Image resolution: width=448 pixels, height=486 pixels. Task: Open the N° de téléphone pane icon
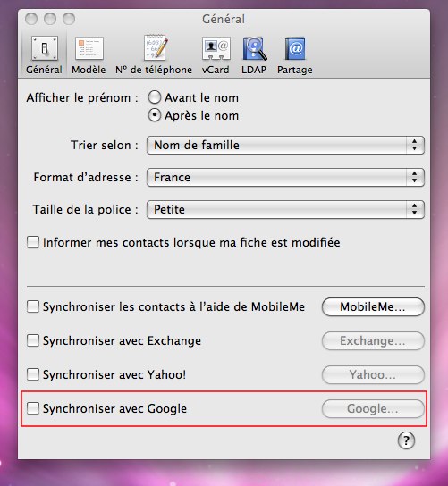(x=155, y=47)
